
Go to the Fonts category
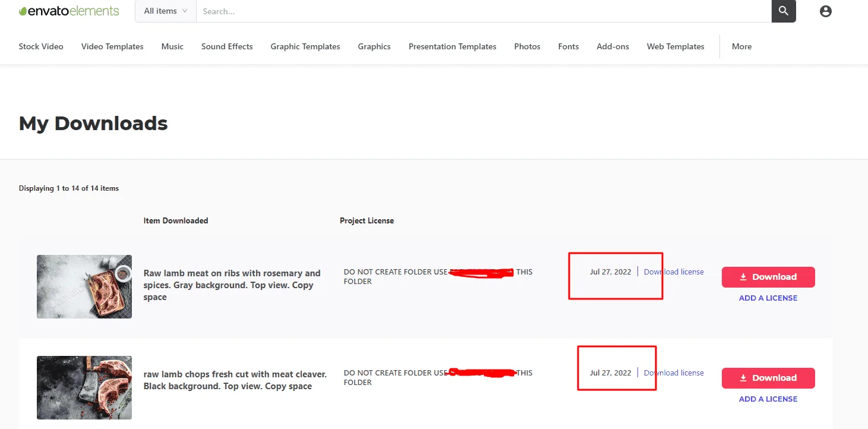pos(569,46)
